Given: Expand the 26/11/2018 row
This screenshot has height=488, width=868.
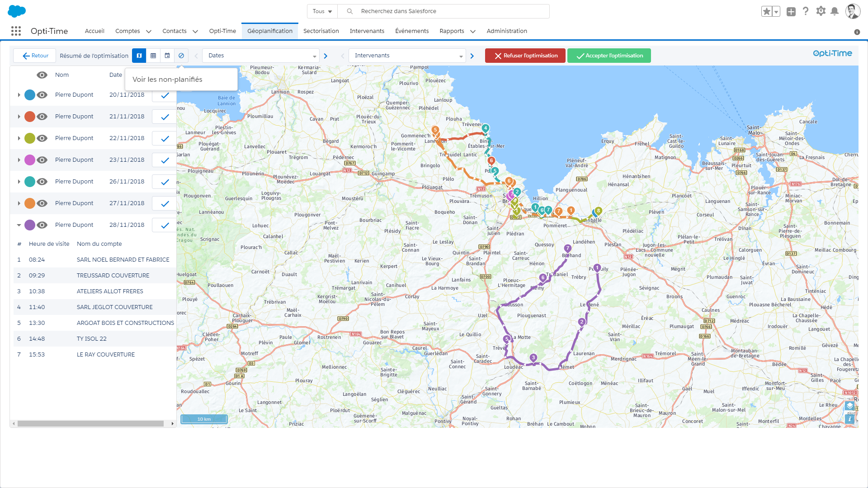Looking at the screenshot, I should pyautogui.click(x=19, y=182).
